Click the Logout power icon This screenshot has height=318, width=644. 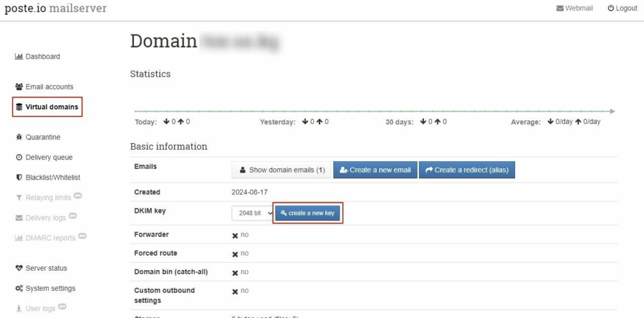click(611, 8)
